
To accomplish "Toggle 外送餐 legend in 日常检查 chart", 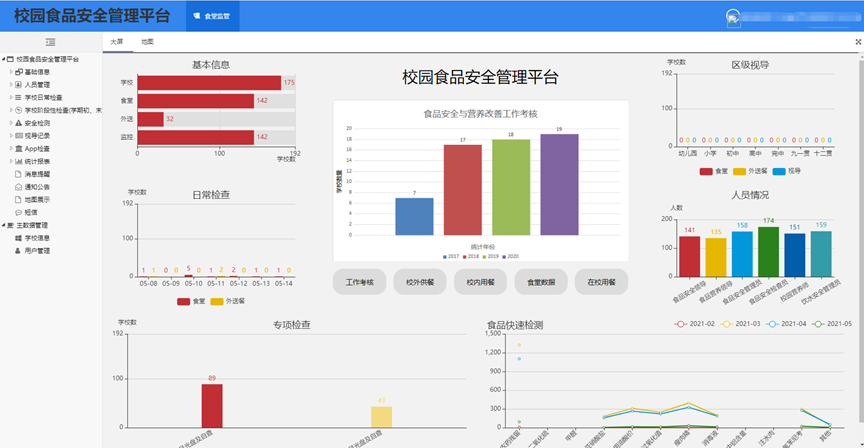I will (x=232, y=301).
